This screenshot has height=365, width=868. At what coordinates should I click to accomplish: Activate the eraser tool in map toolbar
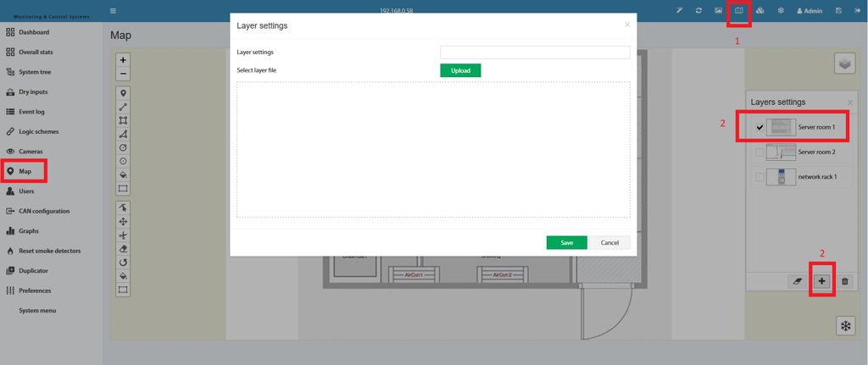123,248
